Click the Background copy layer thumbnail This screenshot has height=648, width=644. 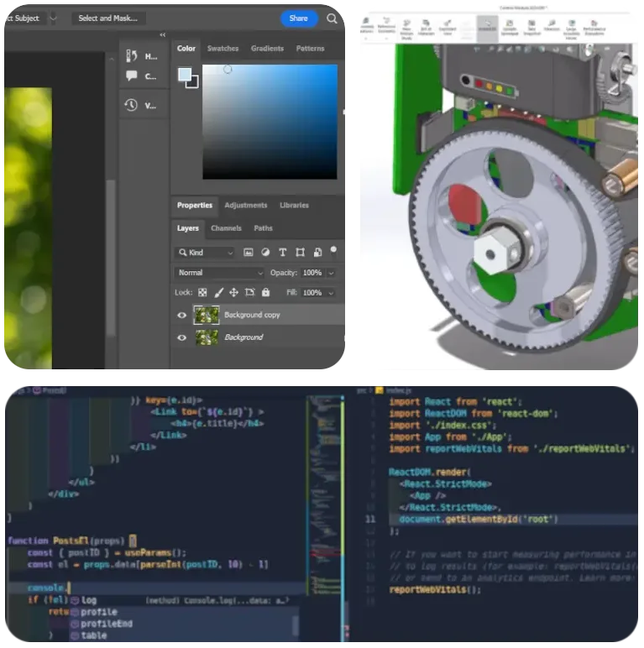click(x=207, y=316)
